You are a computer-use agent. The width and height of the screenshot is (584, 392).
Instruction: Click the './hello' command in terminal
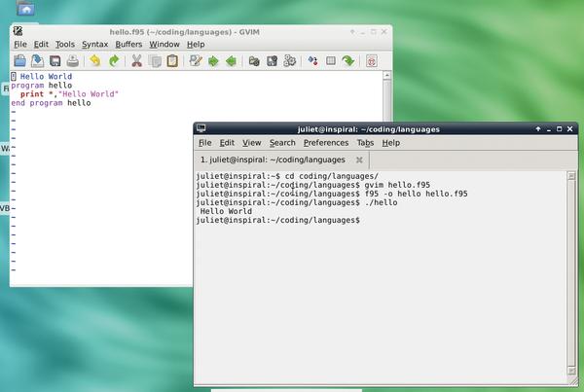(381, 202)
